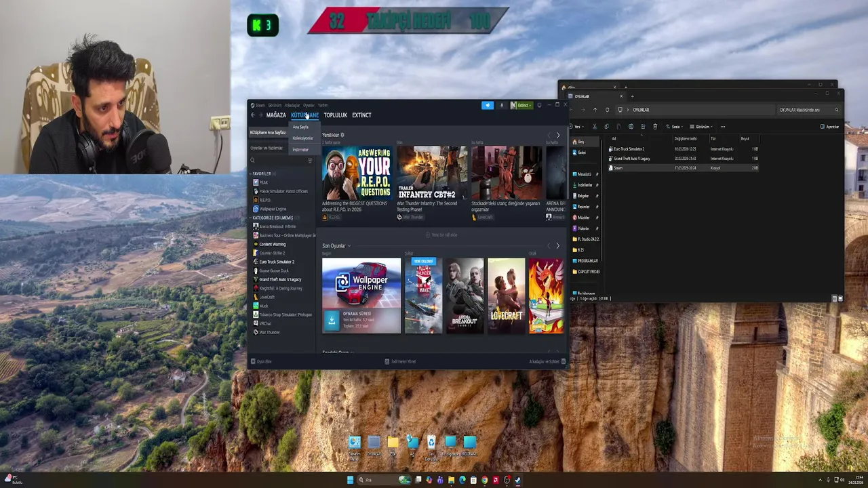The image size is (868, 488).
Task: Select Euro Truck Simulator 2 file in Explorer
Action: click(x=683, y=149)
